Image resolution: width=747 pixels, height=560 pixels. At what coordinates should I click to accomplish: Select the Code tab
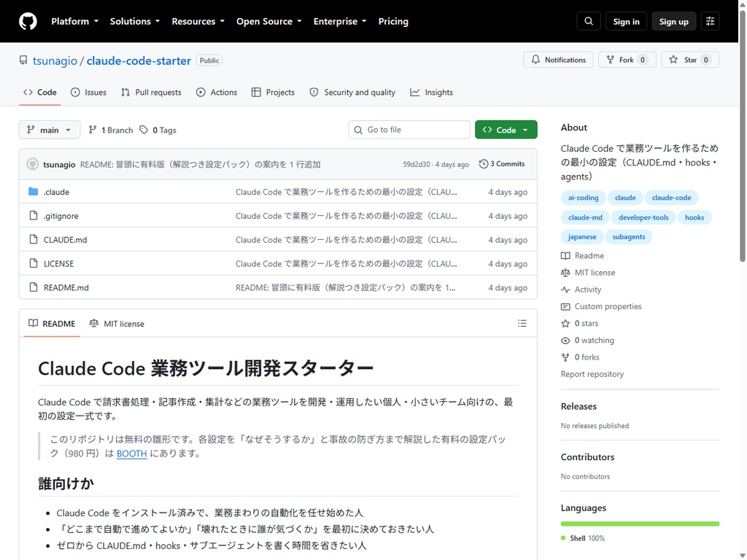pos(40,93)
